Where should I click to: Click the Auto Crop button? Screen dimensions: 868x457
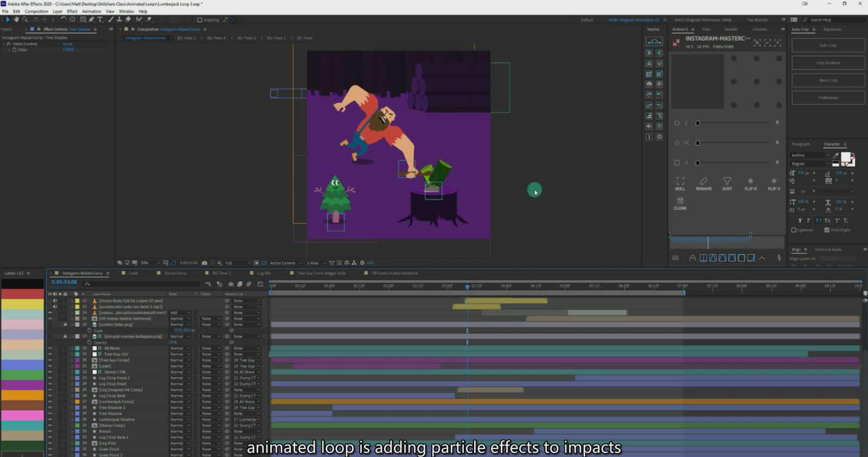coord(828,46)
